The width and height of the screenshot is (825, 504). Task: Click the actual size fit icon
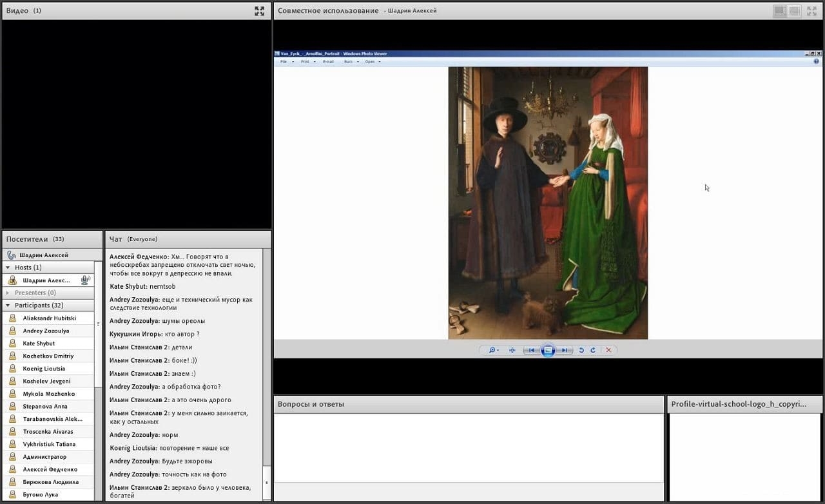tap(512, 350)
